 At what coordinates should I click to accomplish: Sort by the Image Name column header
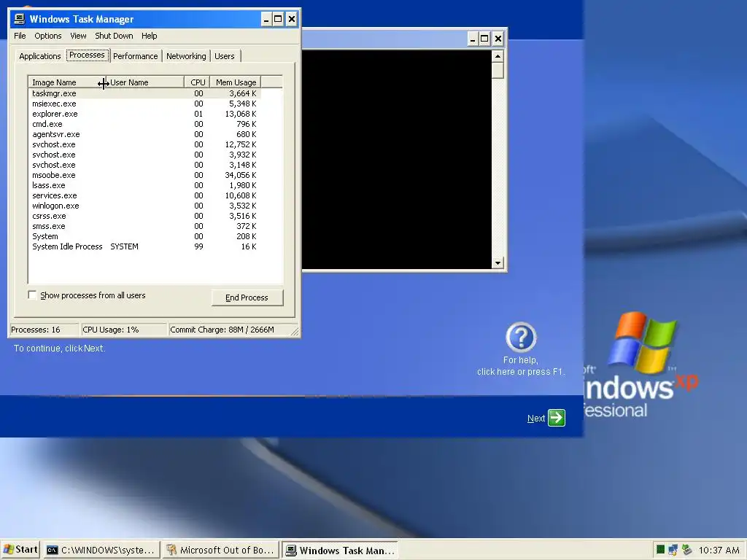tap(66, 82)
